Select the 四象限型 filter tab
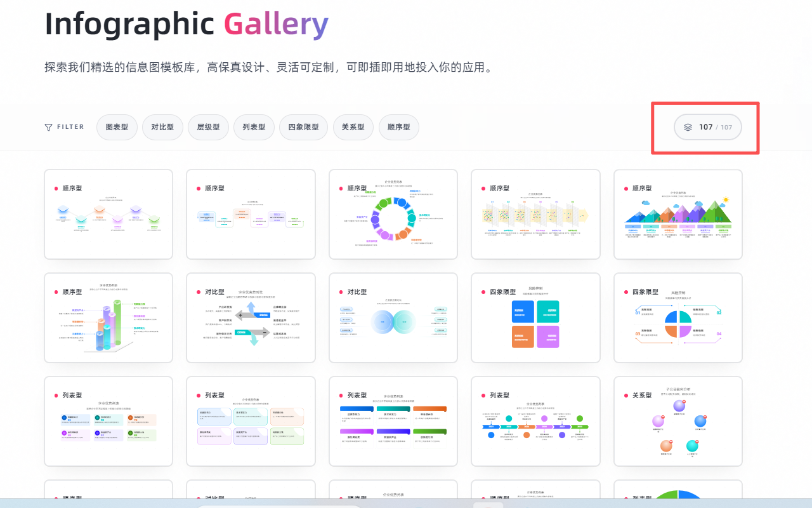Viewport: 812px width, 508px height. pyautogui.click(x=303, y=127)
